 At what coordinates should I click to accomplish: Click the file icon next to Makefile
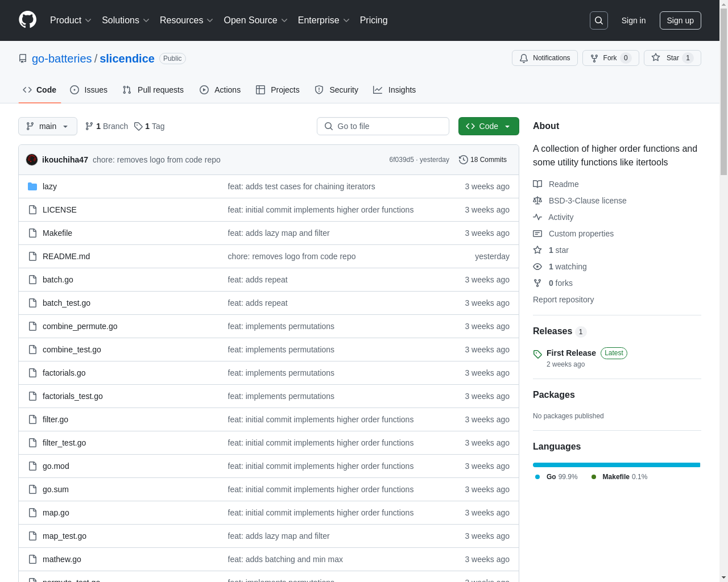point(32,233)
